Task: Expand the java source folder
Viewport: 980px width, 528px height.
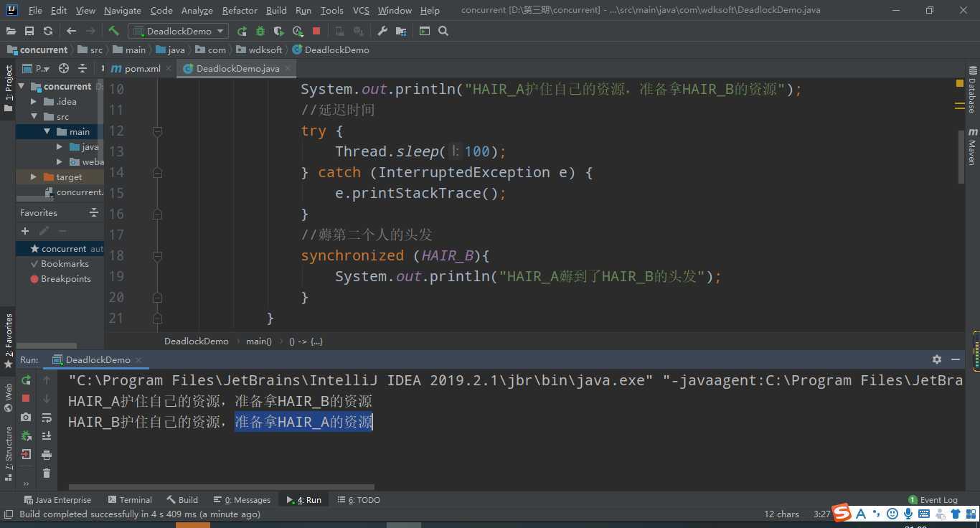Action: pyautogui.click(x=60, y=146)
